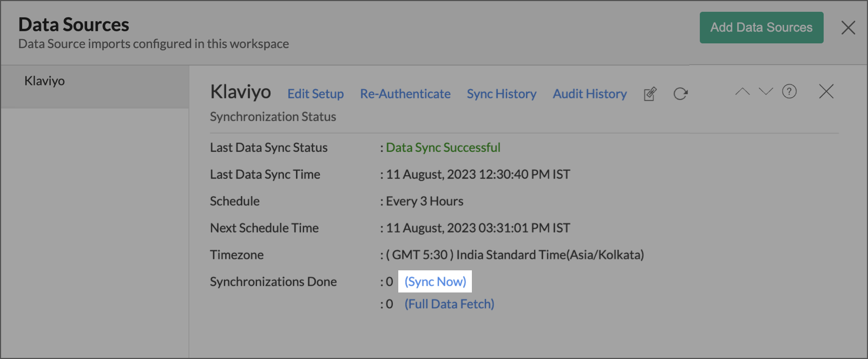
Task: Click the Re-Authenticate link
Action: click(x=405, y=94)
